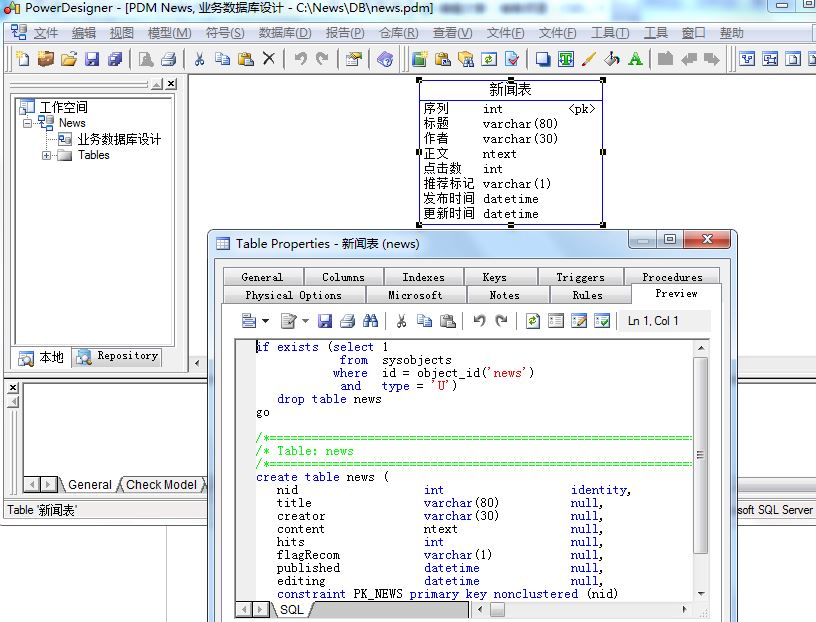Open the first dropdown arrow in Preview toolbar
This screenshot has width=816, height=622.
point(265,321)
